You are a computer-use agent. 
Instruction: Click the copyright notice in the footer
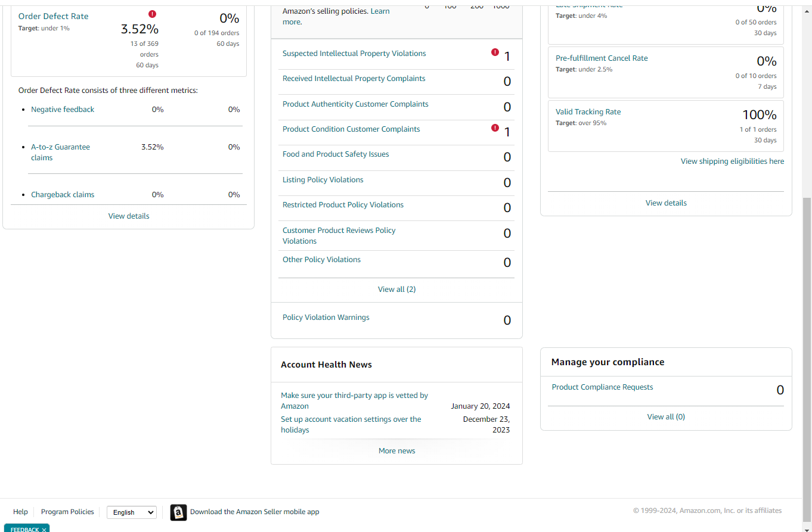(707, 511)
